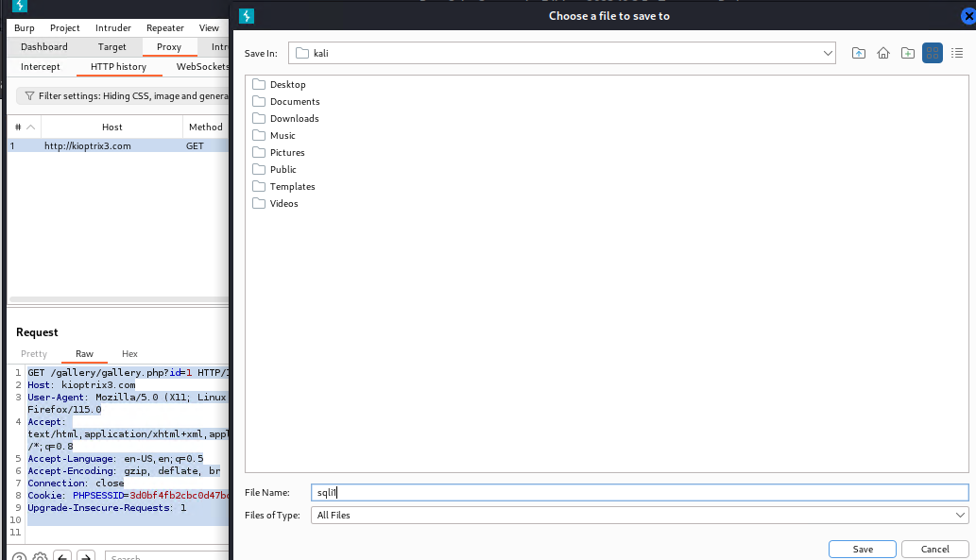Image resolution: width=976 pixels, height=560 pixels.
Task: Go to the previous request with the back arrow
Action: click(62, 555)
